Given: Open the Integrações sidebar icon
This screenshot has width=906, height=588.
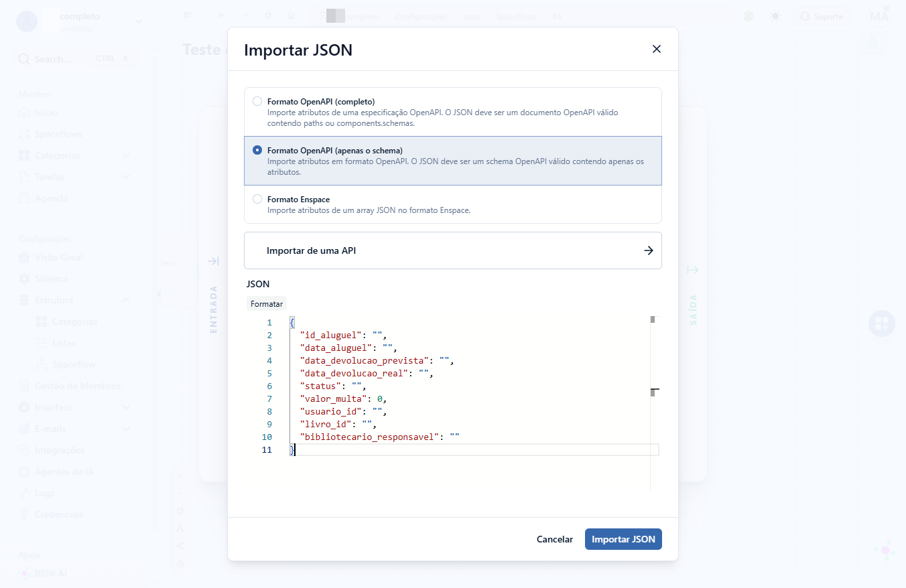Looking at the screenshot, I should (24, 450).
